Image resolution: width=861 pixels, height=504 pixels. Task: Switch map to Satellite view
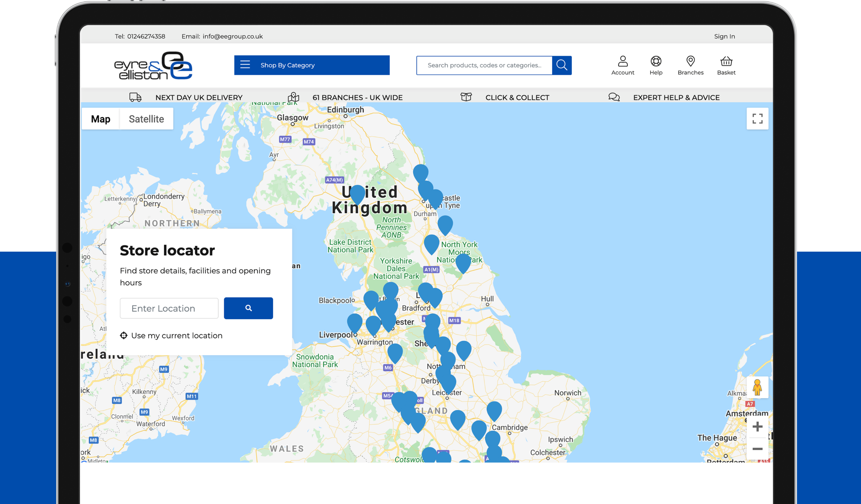pyautogui.click(x=146, y=119)
